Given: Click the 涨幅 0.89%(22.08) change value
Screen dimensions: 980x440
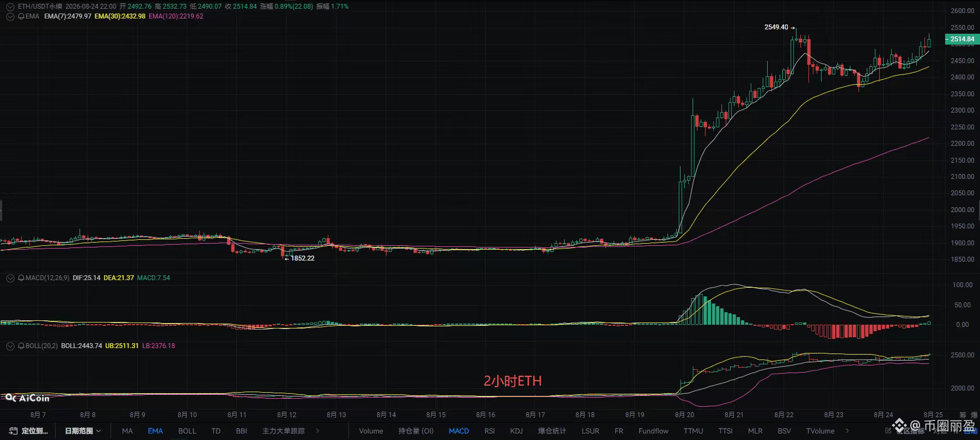Looking at the screenshot, I should point(286,7).
